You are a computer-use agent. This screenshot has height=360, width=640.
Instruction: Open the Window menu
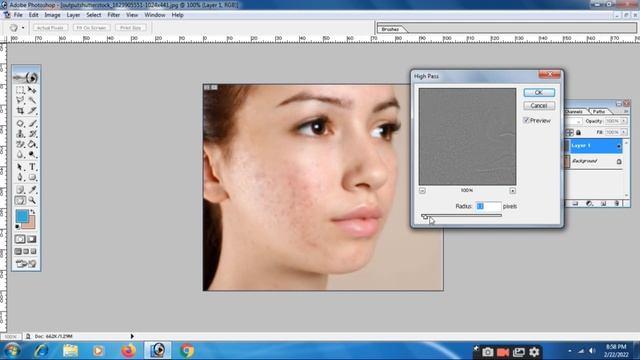pos(155,15)
